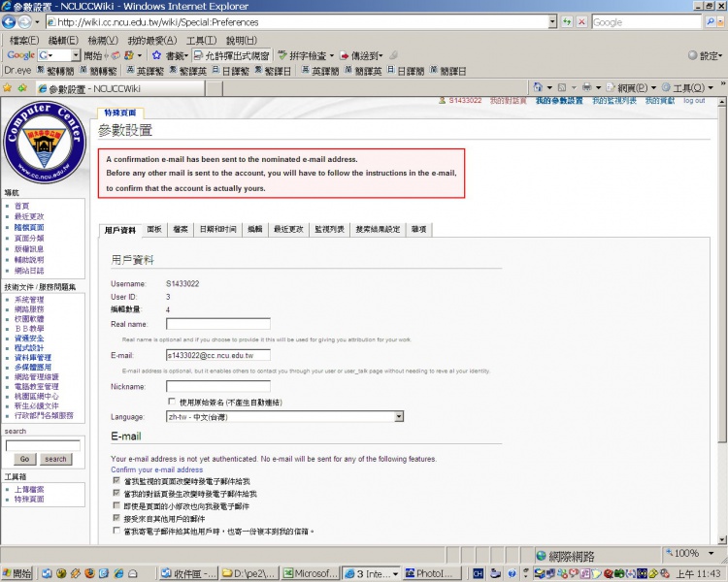Viewport: 728px width, 582px height.
Task: Open the 我的最愛(A) menu
Action: tap(151, 40)
